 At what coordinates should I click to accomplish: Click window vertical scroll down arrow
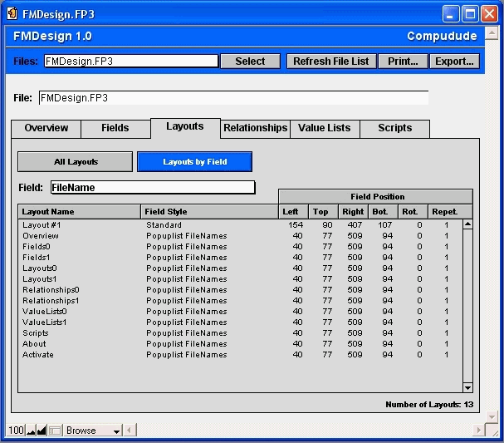pyautogui.click(x=492, y=417)
